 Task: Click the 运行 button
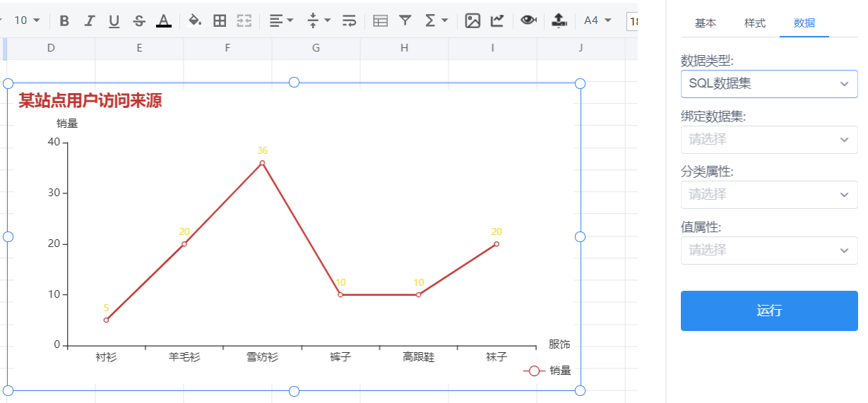coord(769,311)
